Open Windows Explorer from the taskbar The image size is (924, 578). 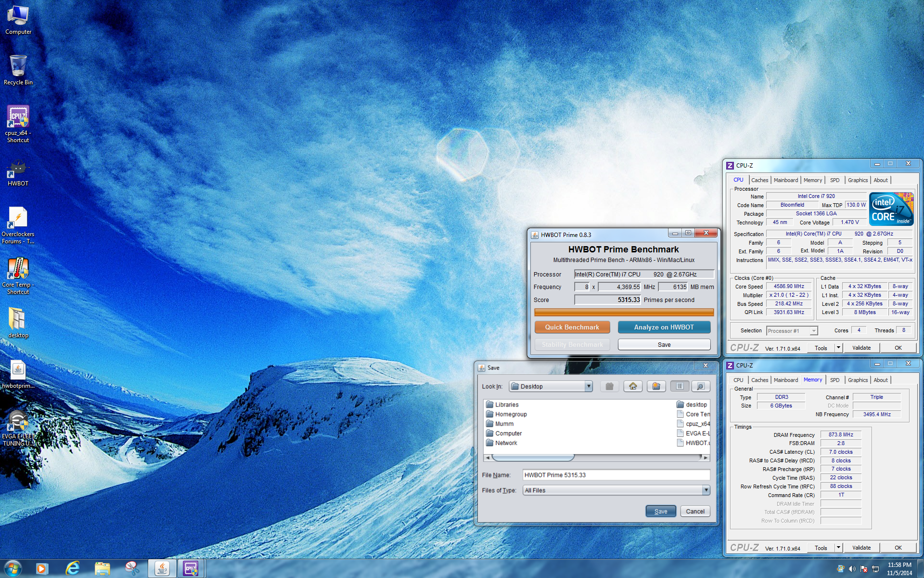pyautogui.click(x=102, y=569)
